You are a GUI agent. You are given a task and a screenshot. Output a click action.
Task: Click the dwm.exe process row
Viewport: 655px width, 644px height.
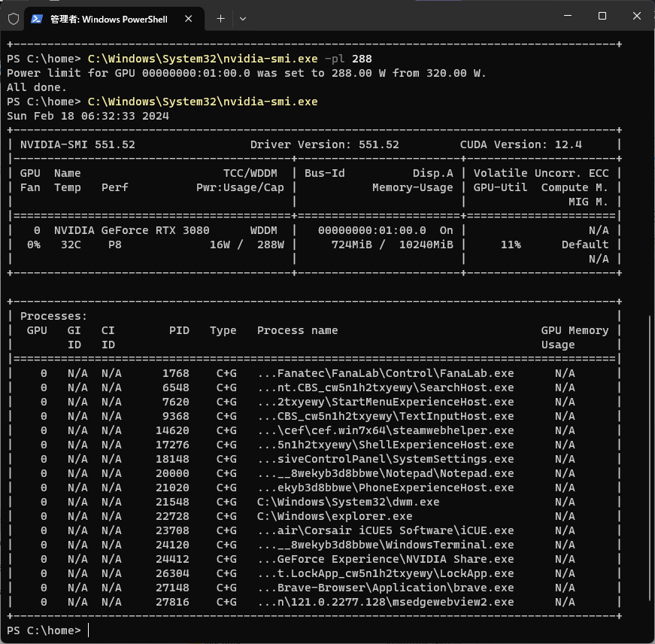314,502
